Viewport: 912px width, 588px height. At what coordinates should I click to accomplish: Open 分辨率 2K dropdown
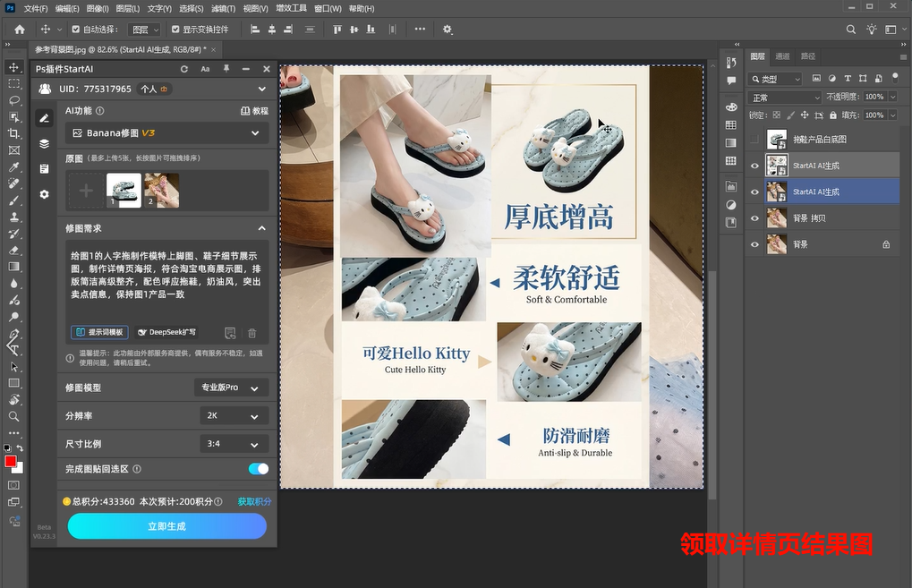click(234, 416)
